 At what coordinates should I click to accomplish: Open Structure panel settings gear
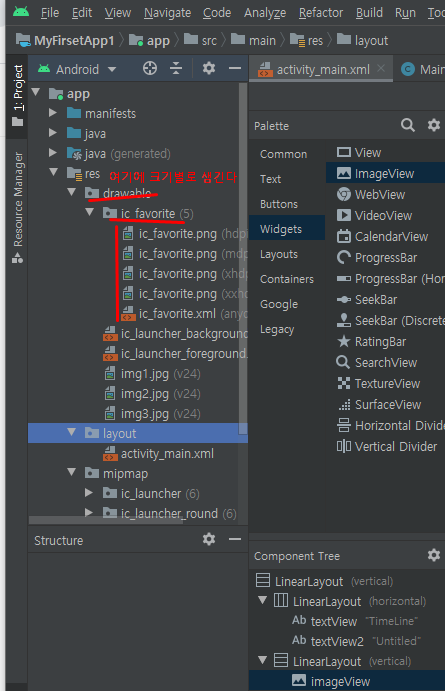(209, 539)
